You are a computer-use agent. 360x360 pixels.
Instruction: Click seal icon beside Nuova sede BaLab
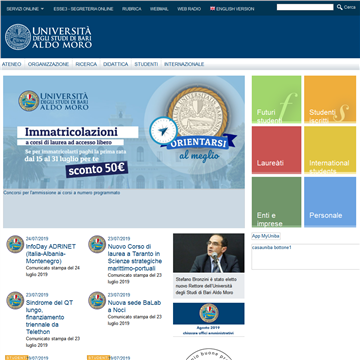point(97,300)
